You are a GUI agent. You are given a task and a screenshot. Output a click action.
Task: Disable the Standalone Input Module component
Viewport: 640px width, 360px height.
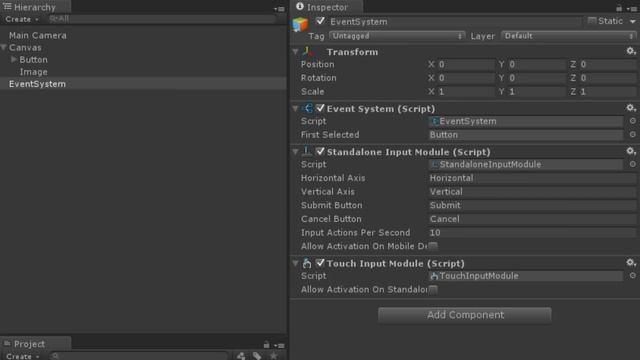point(320,151)
